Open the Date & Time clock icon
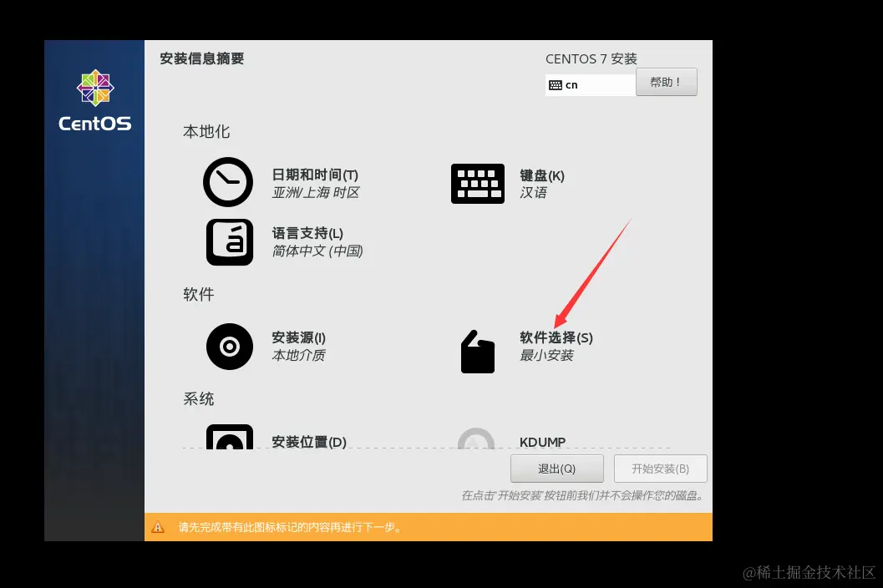This screenshot has width=883, height=588. (228, 182)
